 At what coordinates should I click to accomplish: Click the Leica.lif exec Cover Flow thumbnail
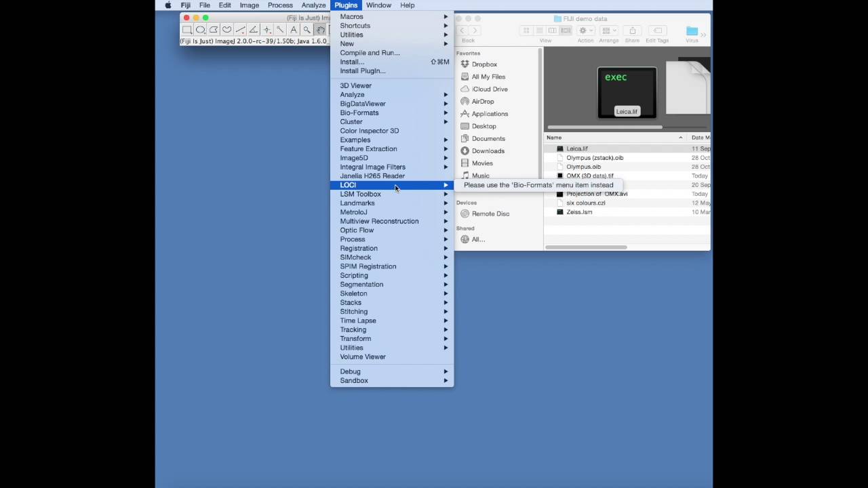[x=627, y=92]
